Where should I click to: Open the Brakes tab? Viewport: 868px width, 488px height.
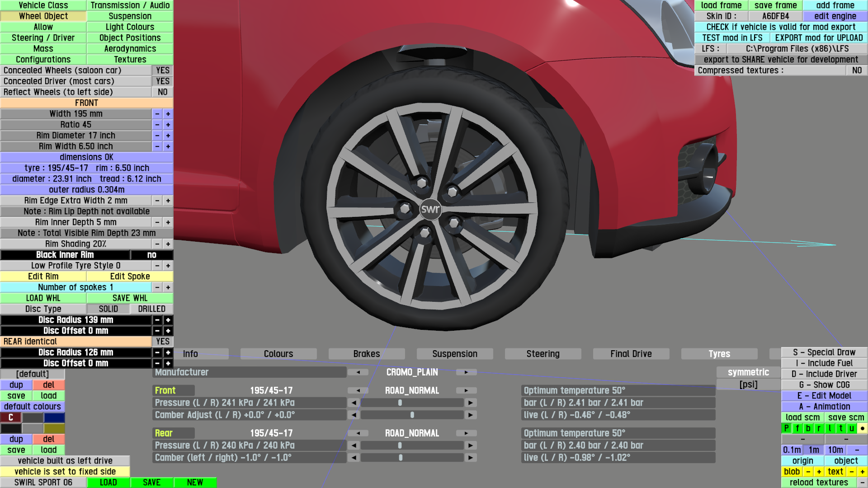pyautogui.click(x=366, y=354)
